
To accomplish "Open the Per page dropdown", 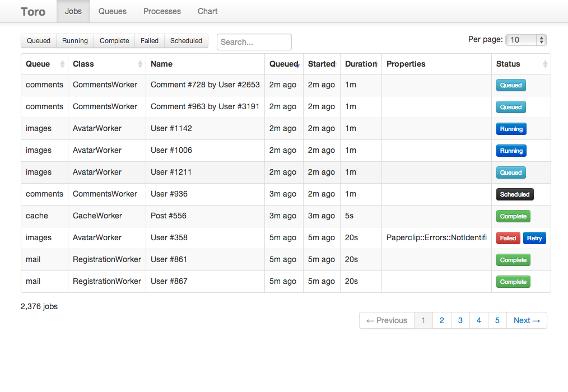I will (526, 40).
